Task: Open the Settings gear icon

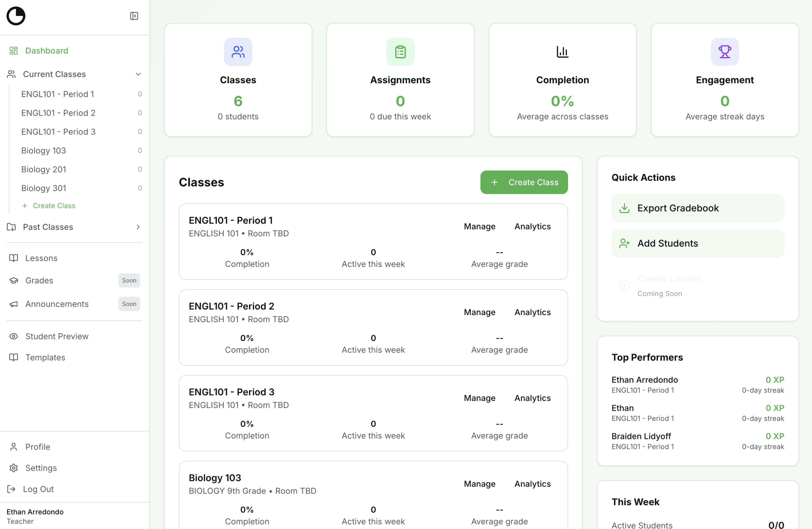Action: [13, 468]
